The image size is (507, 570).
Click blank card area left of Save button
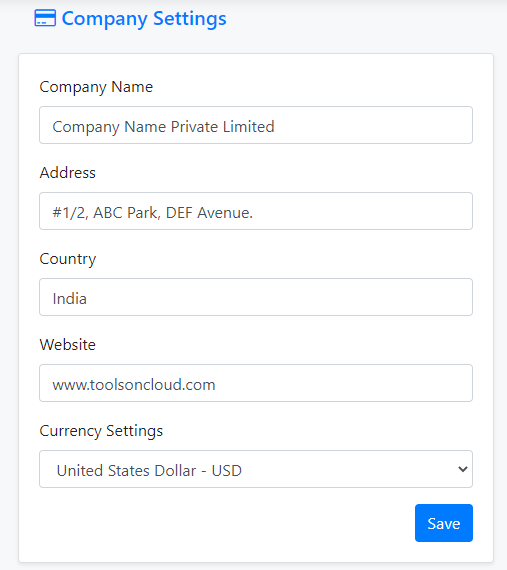point(225,523)
